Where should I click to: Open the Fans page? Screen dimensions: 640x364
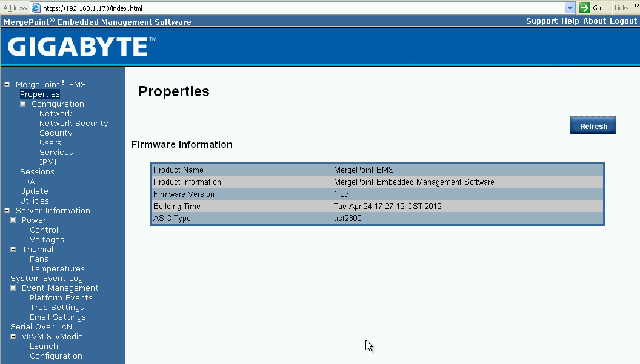click(x=39, y=259)
